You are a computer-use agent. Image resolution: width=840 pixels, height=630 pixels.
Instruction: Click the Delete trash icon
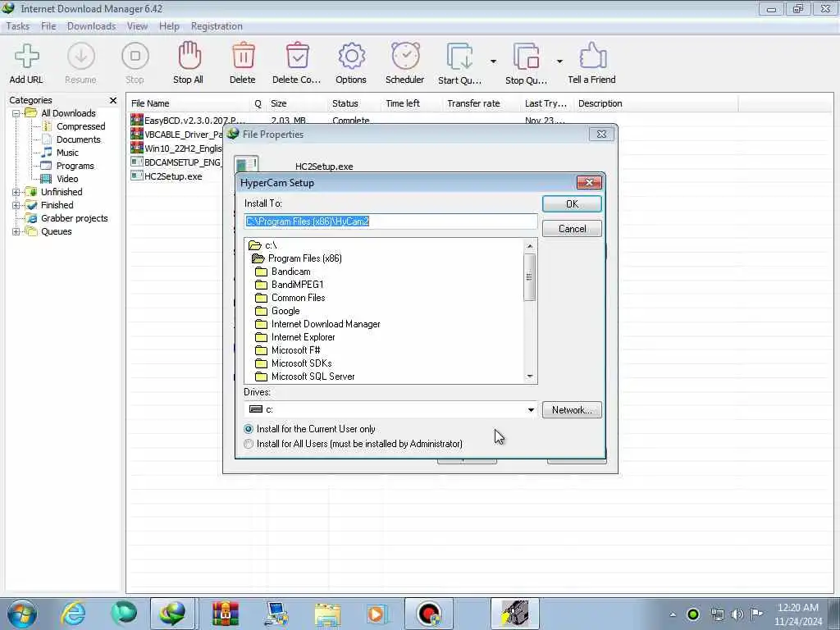(x=243, y=63)
